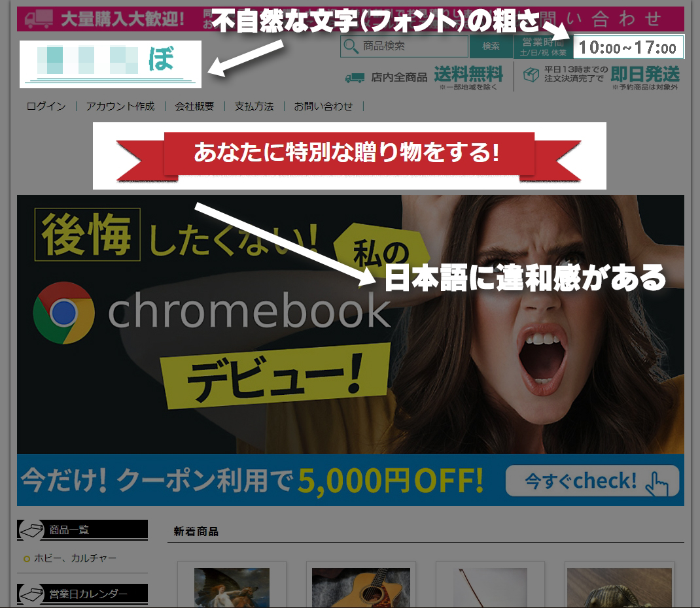Click the 商品一覧 sidebar header

click(82, 530)
